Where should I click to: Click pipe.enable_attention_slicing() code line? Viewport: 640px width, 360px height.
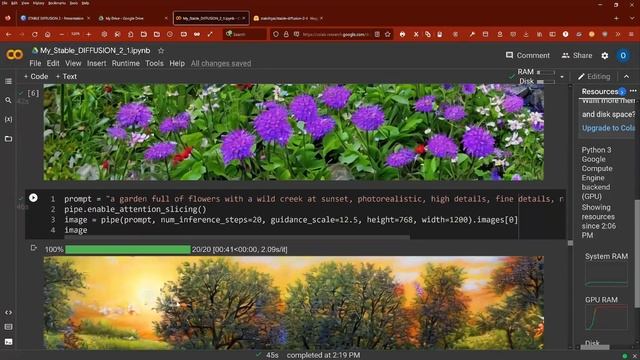(135, 209)
